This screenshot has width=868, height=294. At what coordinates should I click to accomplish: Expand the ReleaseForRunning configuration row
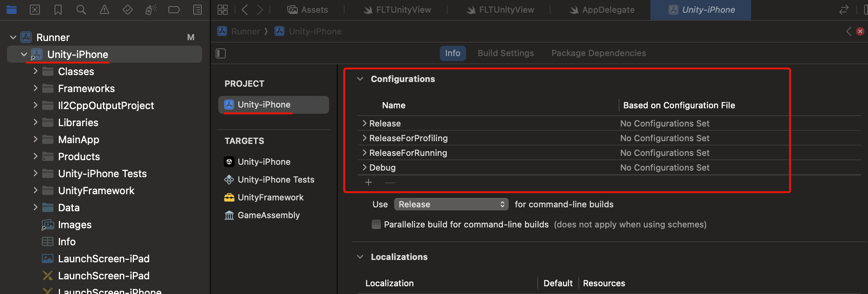[364, 153]
